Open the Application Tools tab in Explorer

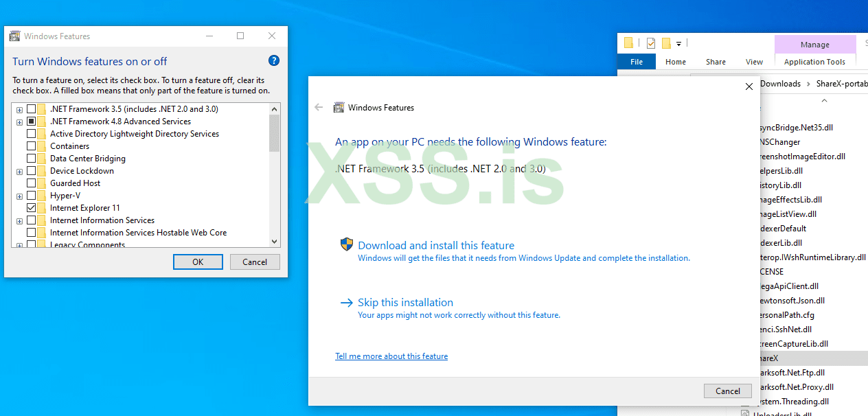pos(814,62)
